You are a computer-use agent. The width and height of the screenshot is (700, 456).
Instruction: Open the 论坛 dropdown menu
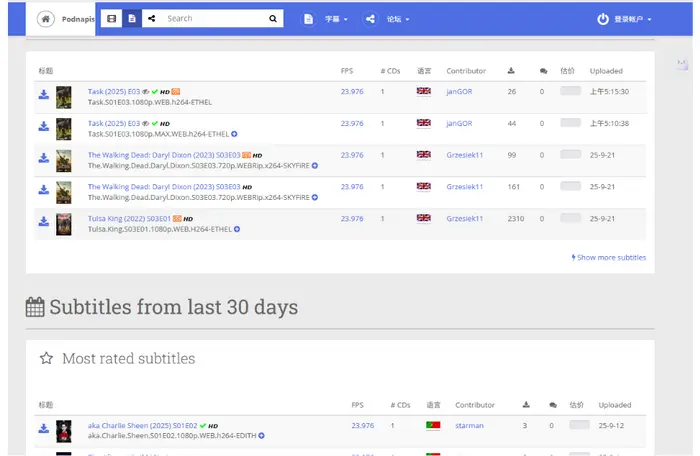pyautogui.click(x=387, y=19)
